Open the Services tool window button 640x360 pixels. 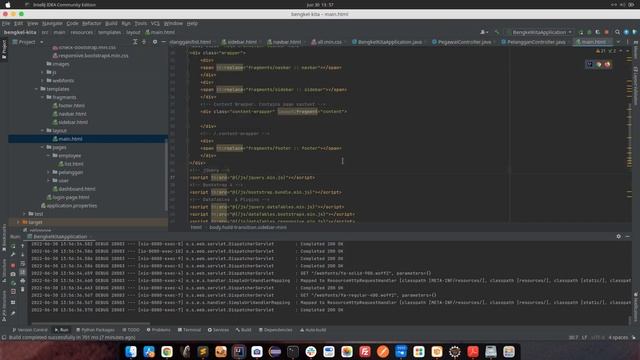click(218, 330)
